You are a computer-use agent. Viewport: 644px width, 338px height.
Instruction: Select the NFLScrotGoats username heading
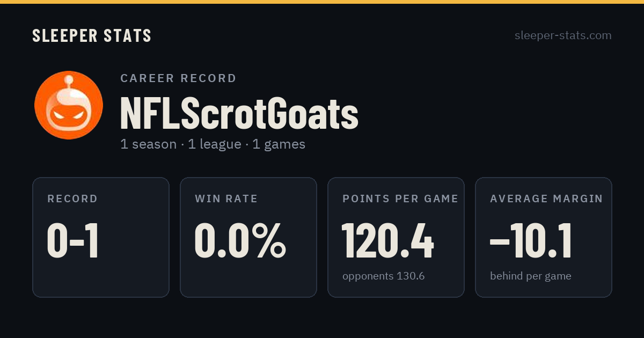point(239,113)
